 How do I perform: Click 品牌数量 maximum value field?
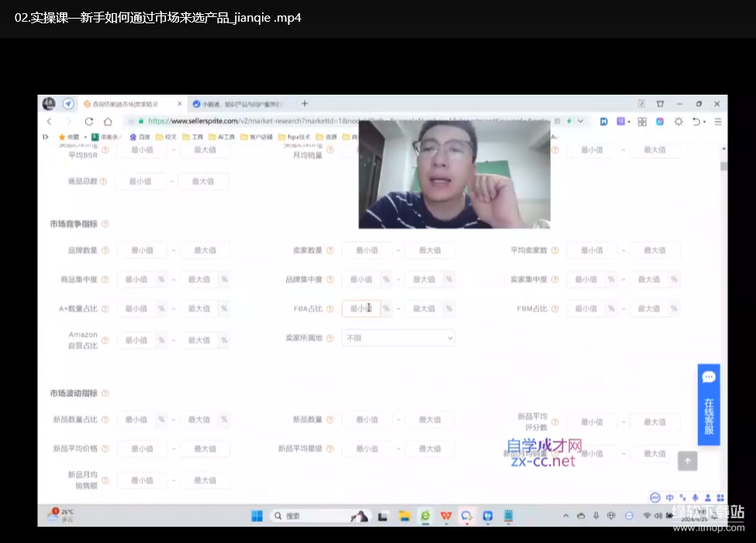tap(205, 251)
